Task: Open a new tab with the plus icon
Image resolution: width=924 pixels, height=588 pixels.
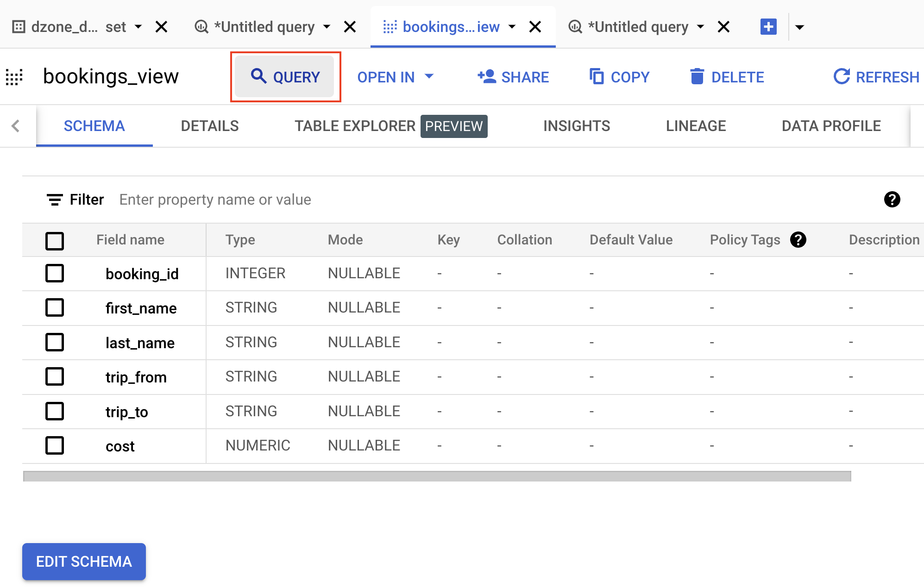Action: pyautogui.click(x=768, y=26)
